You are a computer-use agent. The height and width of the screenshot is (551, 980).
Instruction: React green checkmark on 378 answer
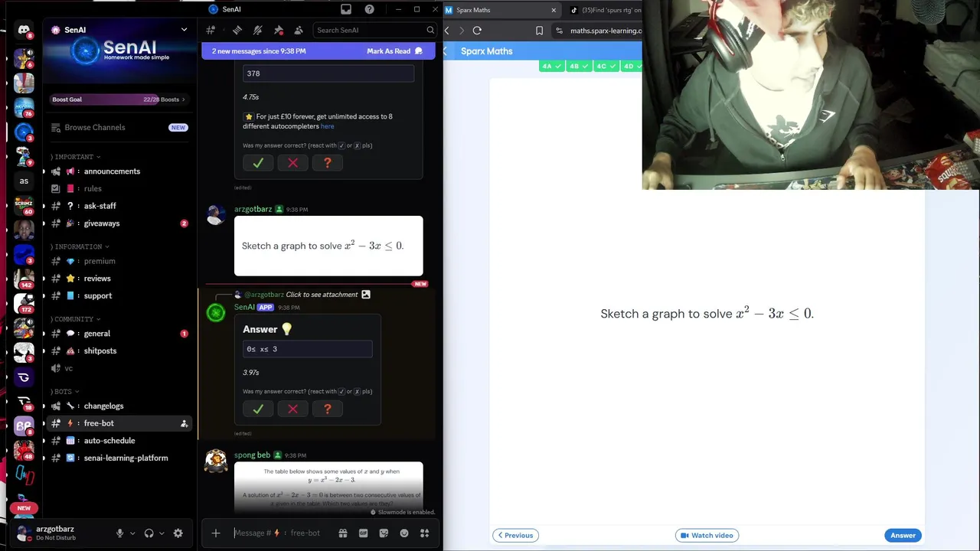coord(258,162)
